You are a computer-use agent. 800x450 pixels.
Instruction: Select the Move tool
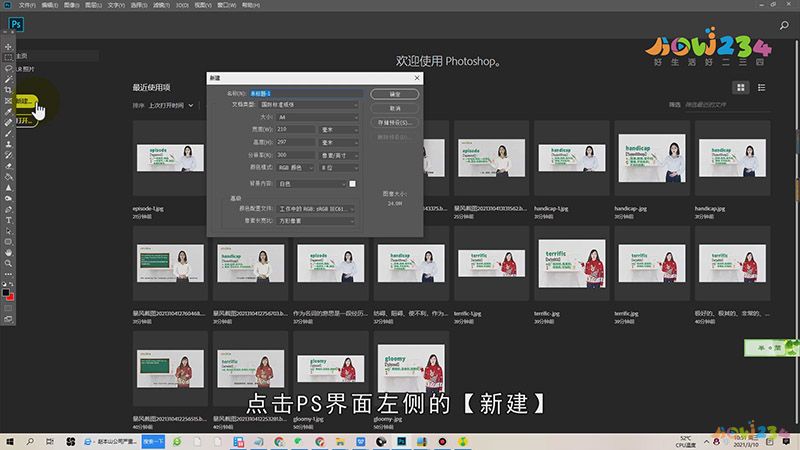click(8, 46)
